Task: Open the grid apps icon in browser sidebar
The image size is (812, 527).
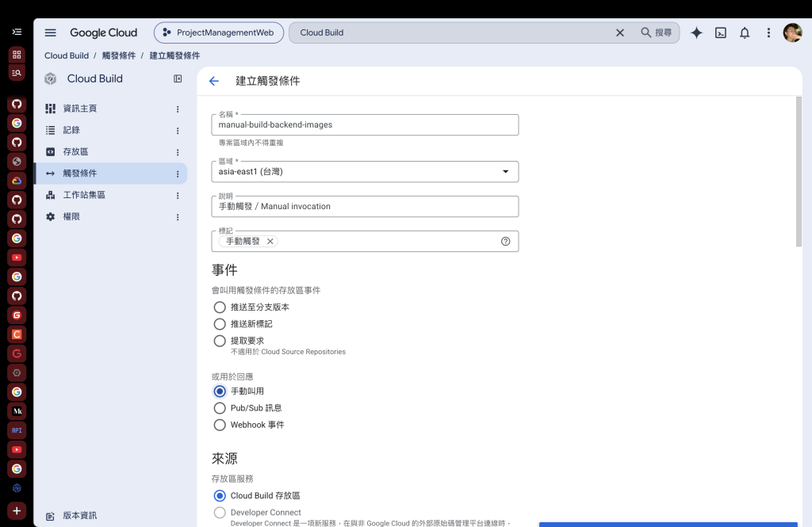Action: click(x=17, y=55)
